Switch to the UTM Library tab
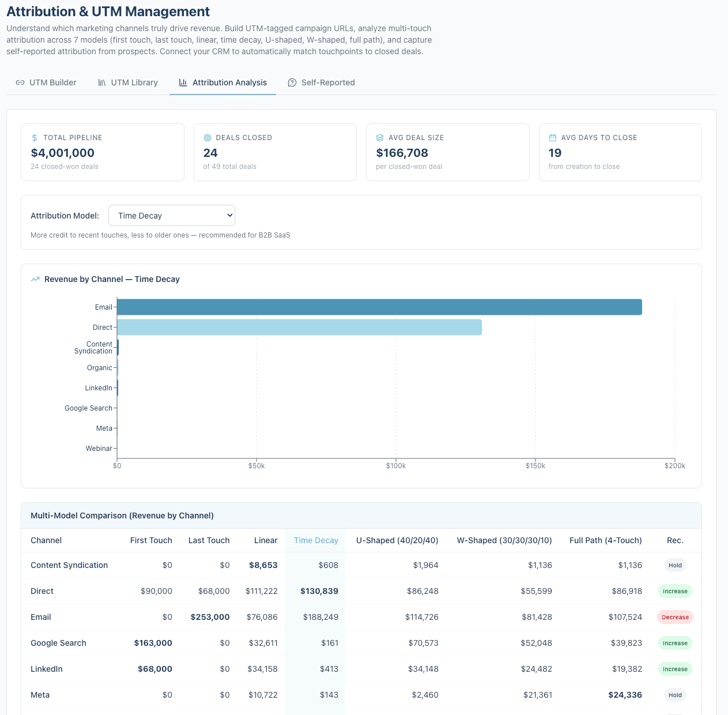 pos(134,82)
